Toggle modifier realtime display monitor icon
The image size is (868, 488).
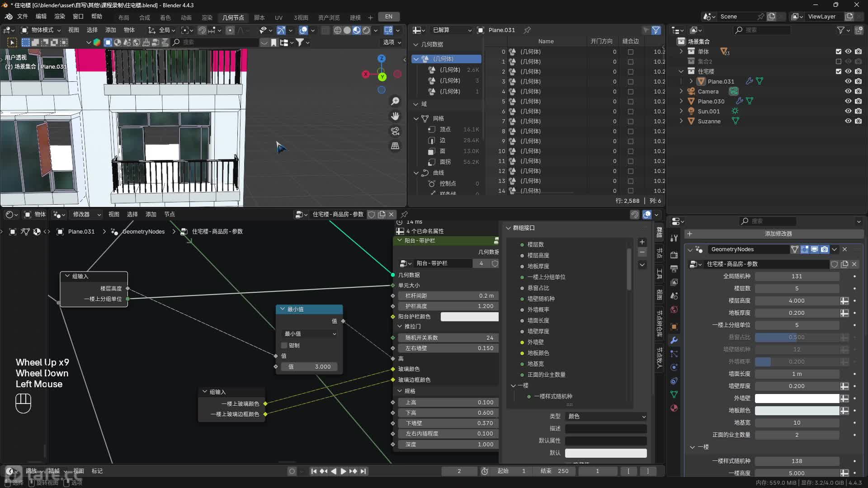(x=815, y=249)
